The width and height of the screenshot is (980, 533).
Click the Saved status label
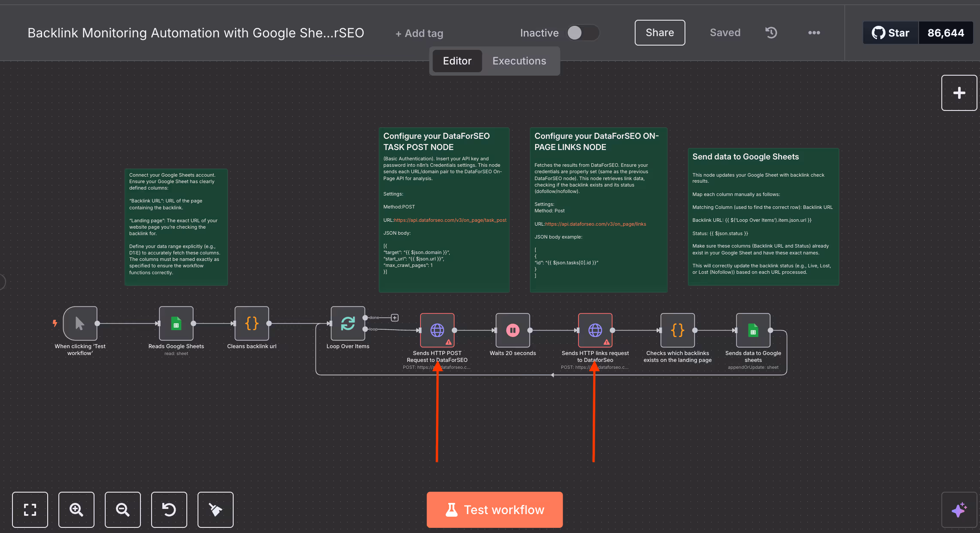click(725, 33)
